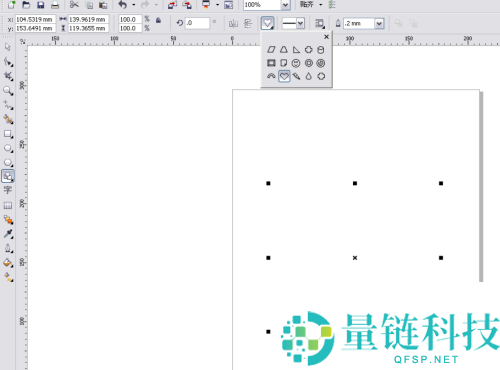The image size is (500, 370).
Task: Close the perfect shapes flyout panel
Action: tap(327, 37)
